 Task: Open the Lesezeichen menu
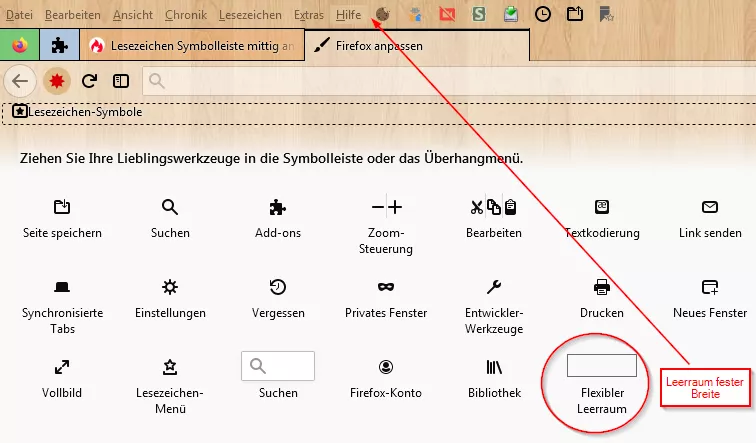pos(250,15)
